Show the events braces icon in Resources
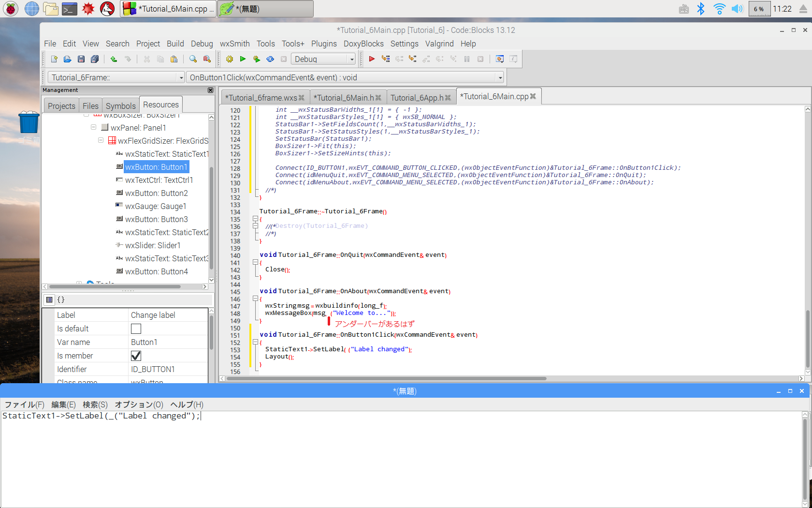This screenshot has height=508, width=812. 61,299
